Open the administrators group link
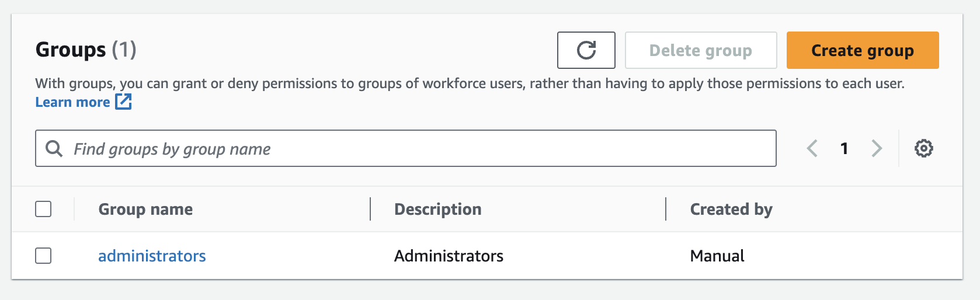This screenshot has height=300, width=980. [x=152, y=256]
